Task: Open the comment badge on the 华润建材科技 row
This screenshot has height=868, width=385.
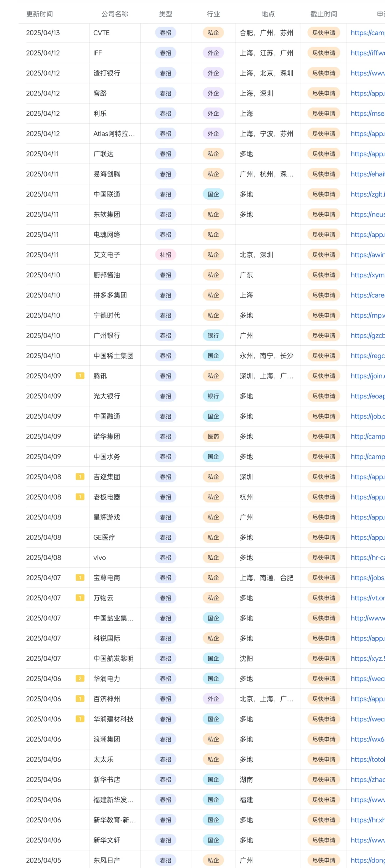Action: [80, 719]
